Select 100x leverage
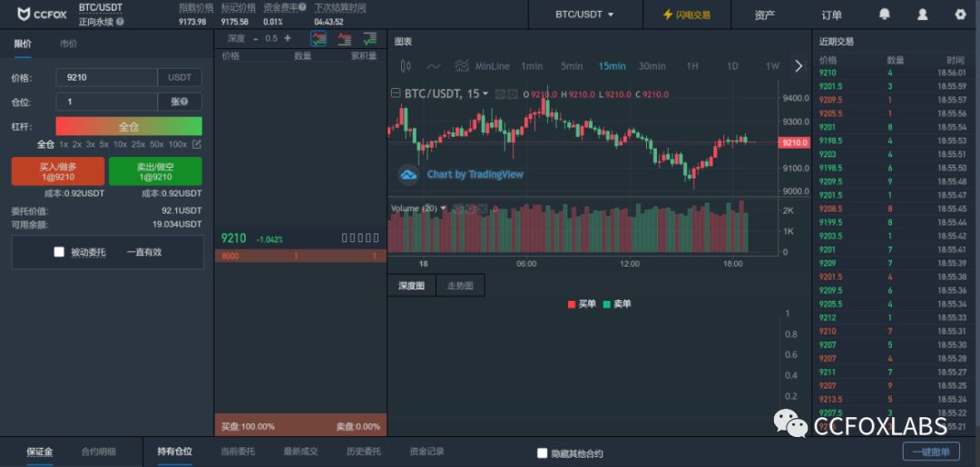This screenshot has height=467, width=980. point(178,144)
